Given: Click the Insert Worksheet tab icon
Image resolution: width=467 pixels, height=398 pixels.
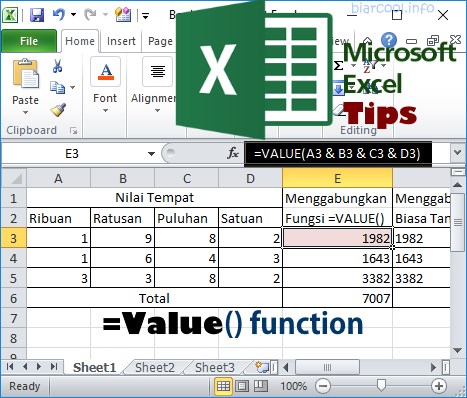Looking at the screenshot, I should (262, 367).
